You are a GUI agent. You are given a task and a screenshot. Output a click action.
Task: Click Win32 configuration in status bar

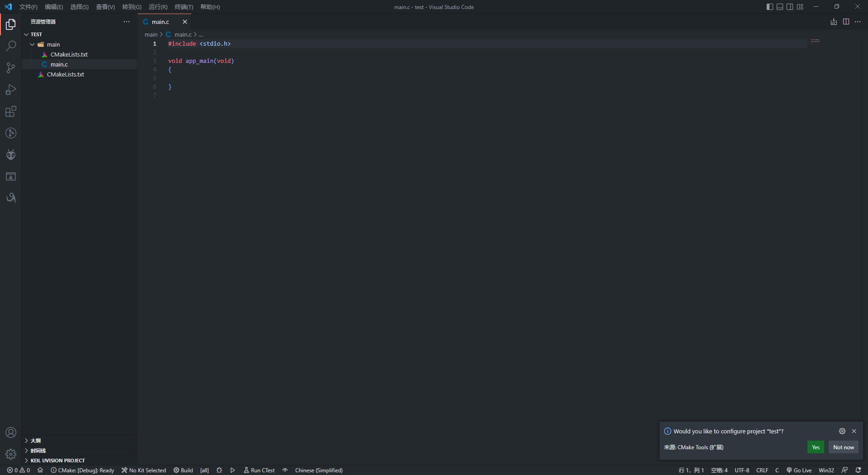(x=826, y=470)
